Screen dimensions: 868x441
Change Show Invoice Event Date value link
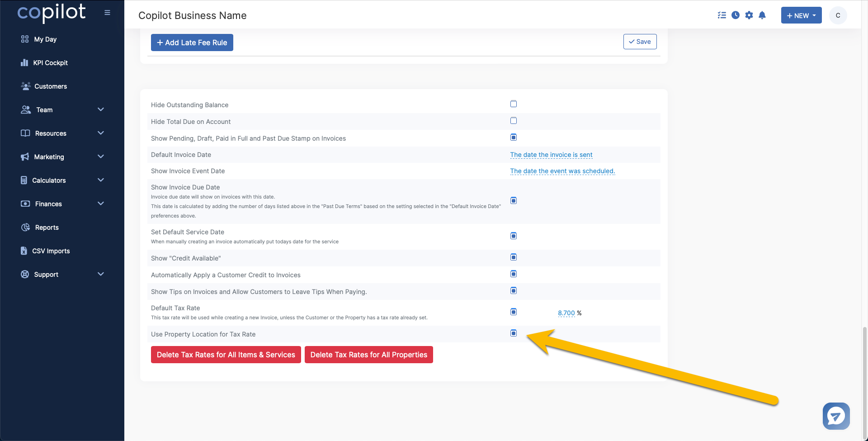(x=562, y=171)
